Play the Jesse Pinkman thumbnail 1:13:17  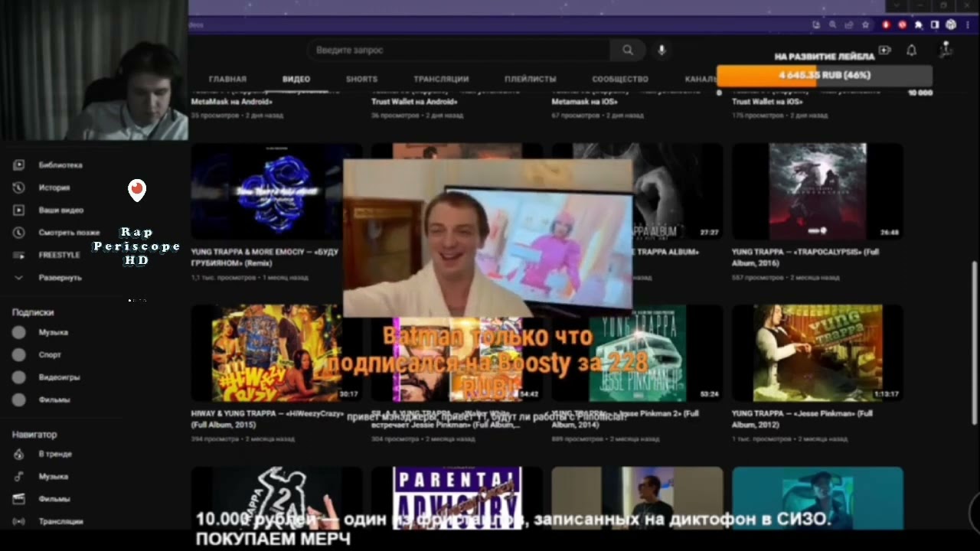point(818,353)
